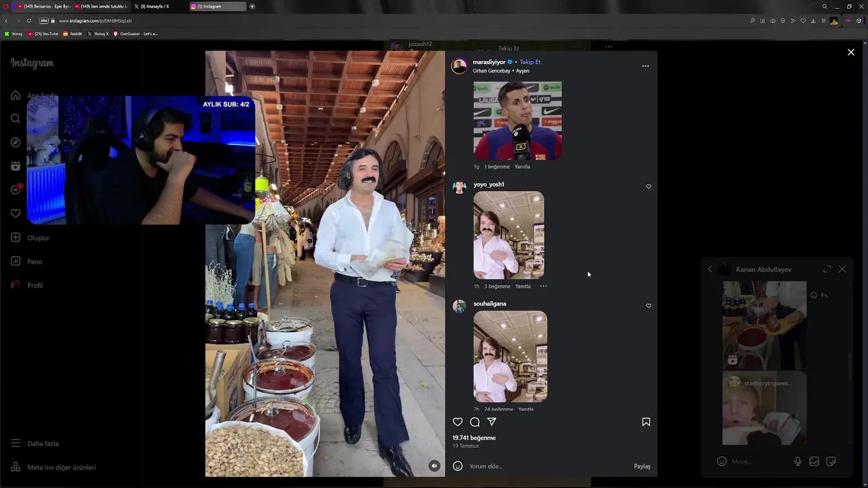Open GeoGuessr bookmark
Screen dimensions: 868x488
136,34
